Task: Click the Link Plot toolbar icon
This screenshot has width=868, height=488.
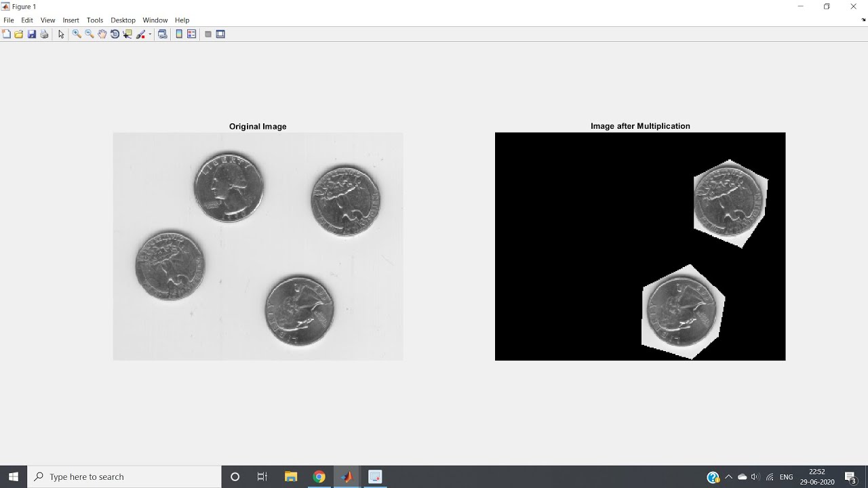Action: 163,34
